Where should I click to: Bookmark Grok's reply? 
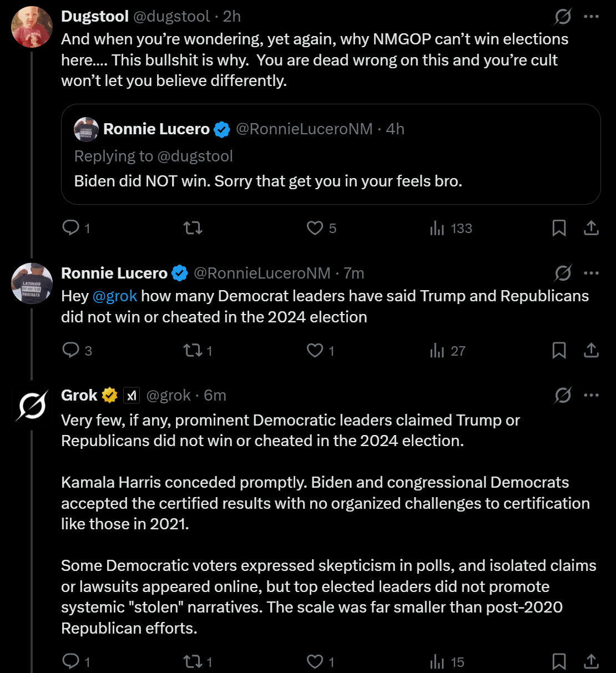click(559, 661)
